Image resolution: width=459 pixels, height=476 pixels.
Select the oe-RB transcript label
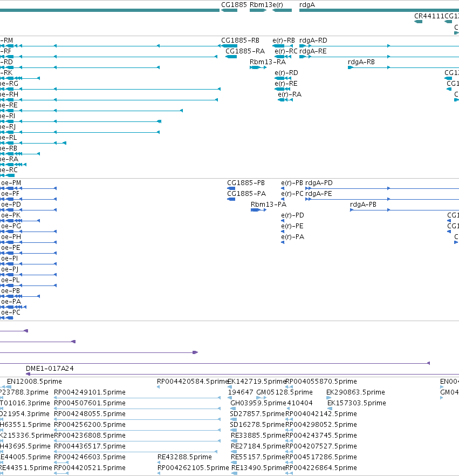(9, 148)
